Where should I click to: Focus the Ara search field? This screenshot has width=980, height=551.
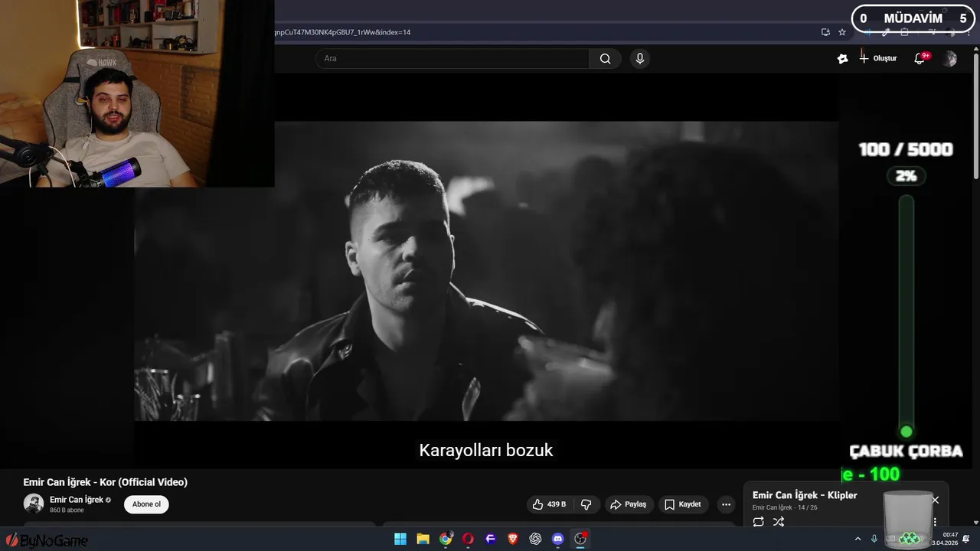pos(452,59)
